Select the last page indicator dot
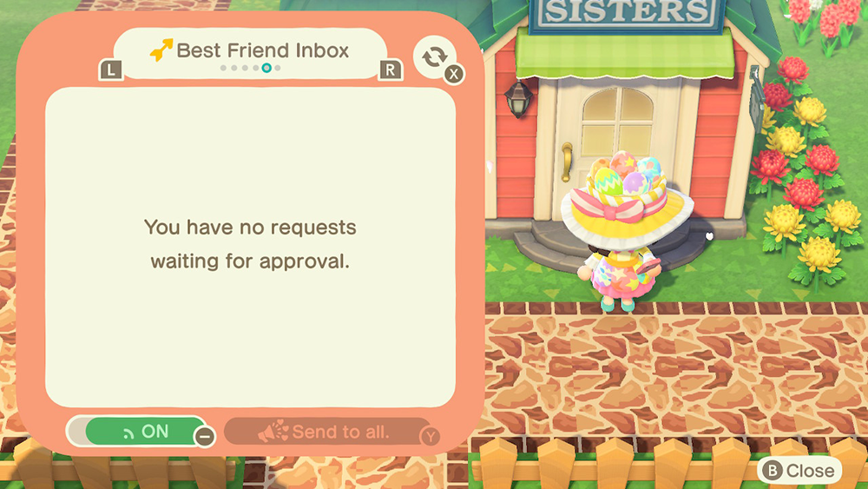868x489 pixels. [278, 68]
